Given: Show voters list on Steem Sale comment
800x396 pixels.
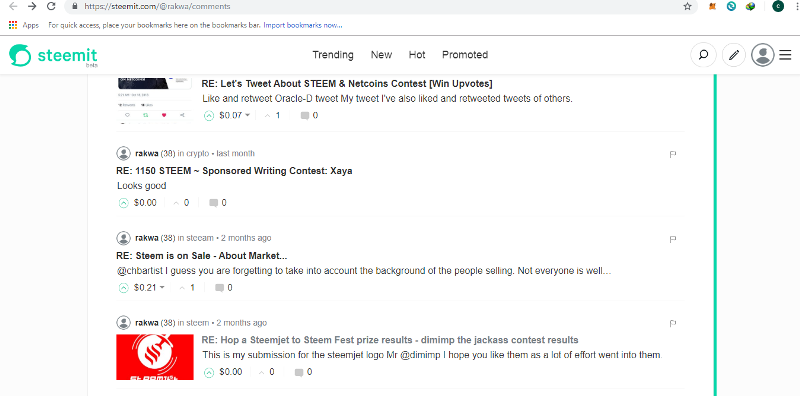Looking at the screenshot, I should click(187, 288).
